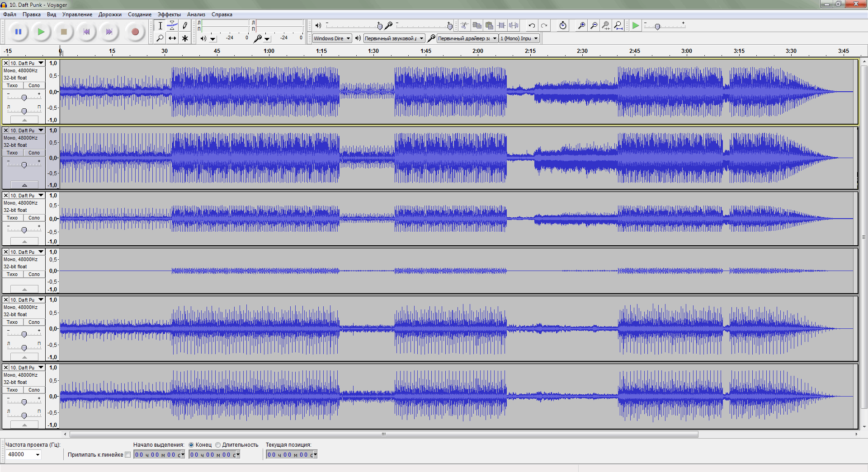Image resolution: width=868 pixels, height=472 pixels.
Task: Click the Redo arrow icon
Action: point(544,26)
